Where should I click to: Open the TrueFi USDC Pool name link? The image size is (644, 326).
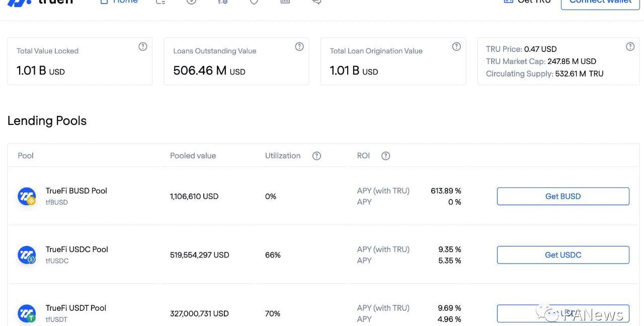(77, 249)
